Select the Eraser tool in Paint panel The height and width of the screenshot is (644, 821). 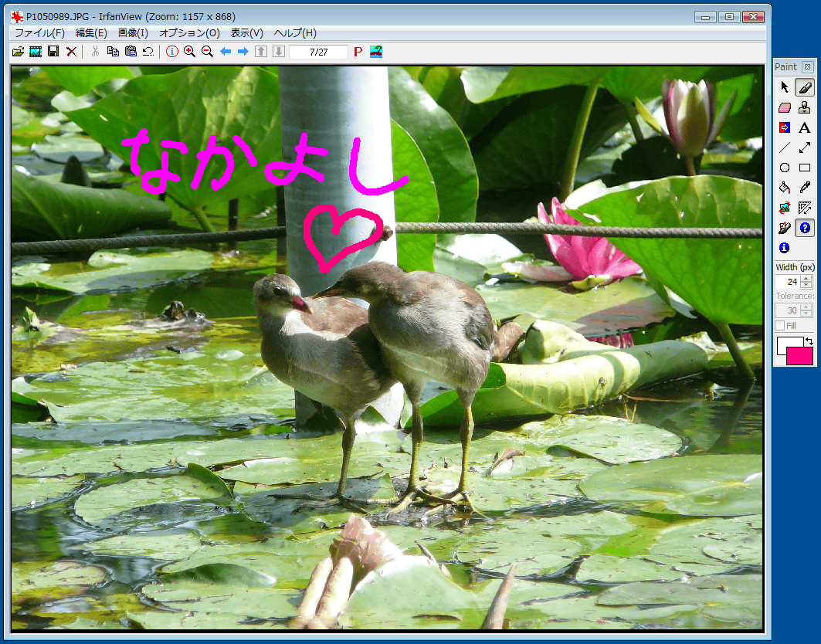pos(785,107)
